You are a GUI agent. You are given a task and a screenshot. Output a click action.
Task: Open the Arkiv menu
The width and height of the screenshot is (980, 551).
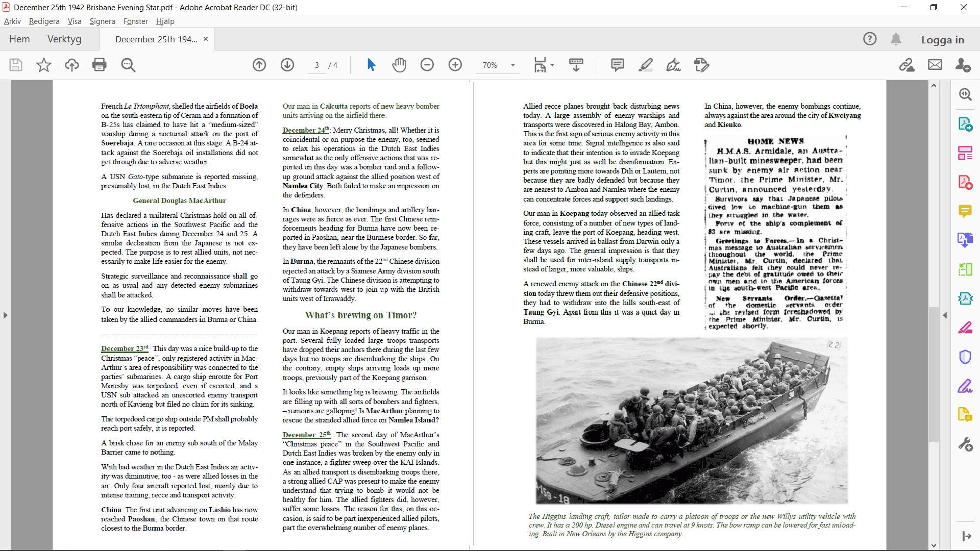[x=12, y=21]
